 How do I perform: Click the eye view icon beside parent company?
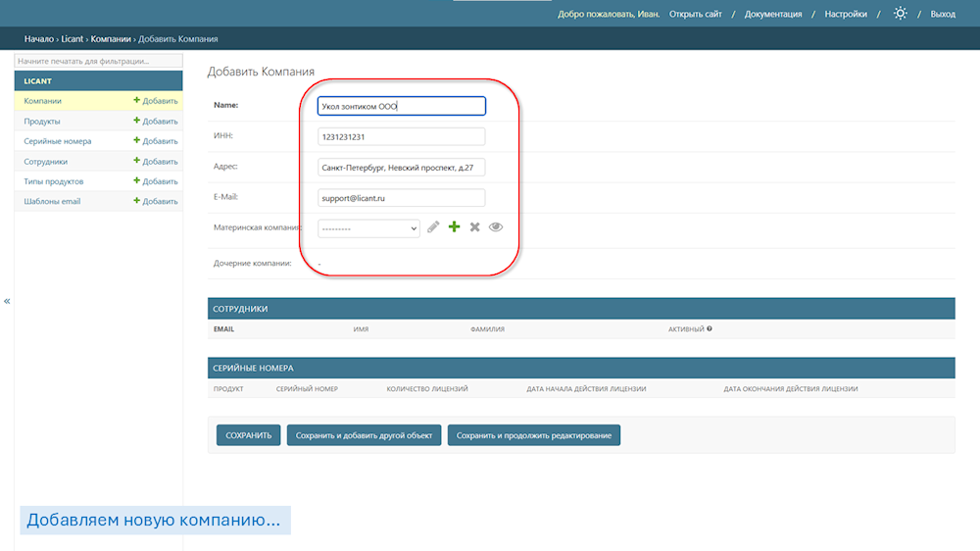coord(496,227)
